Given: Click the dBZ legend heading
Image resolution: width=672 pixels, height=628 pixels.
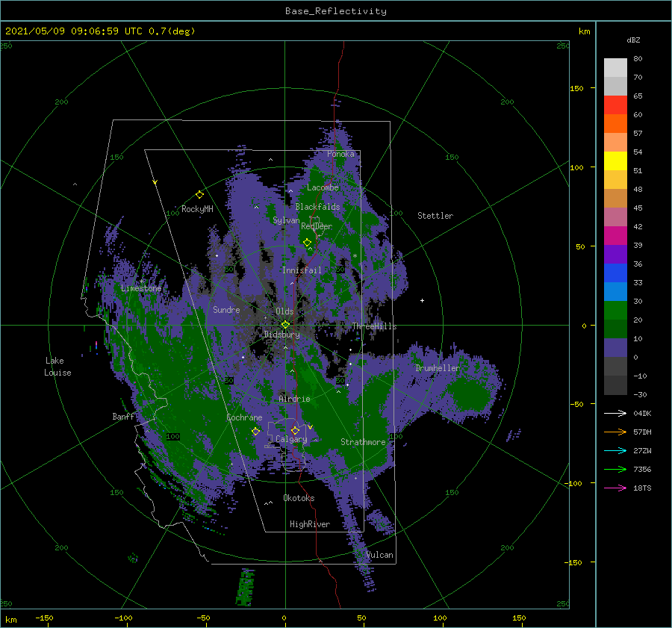Looking at the screenshot, I should [633, 40].
